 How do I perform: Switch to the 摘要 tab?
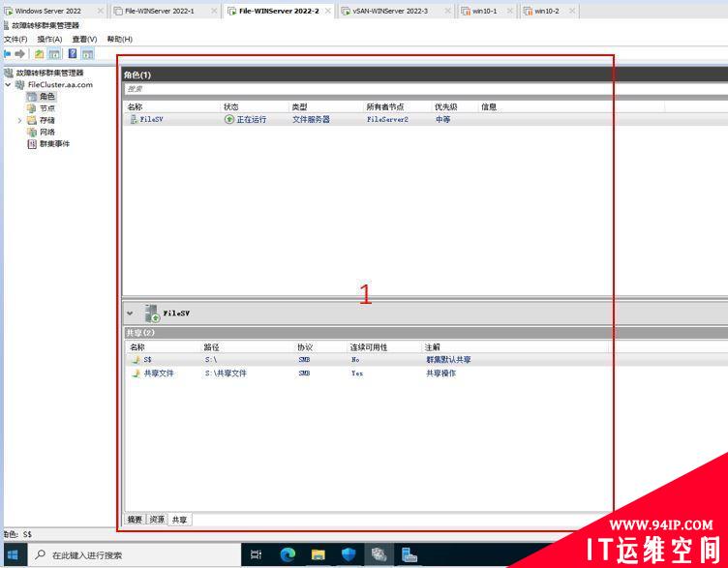[135, 520]
